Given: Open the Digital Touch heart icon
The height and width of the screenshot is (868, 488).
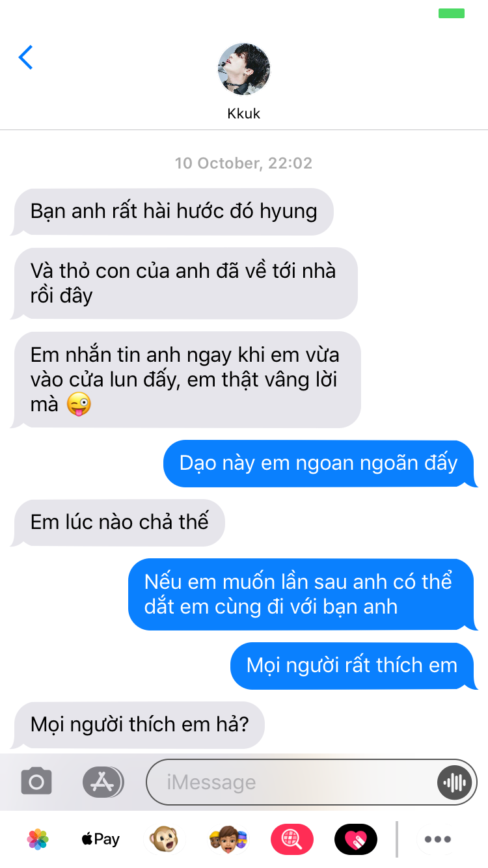Looking at the screenshot, I should 356,839.
